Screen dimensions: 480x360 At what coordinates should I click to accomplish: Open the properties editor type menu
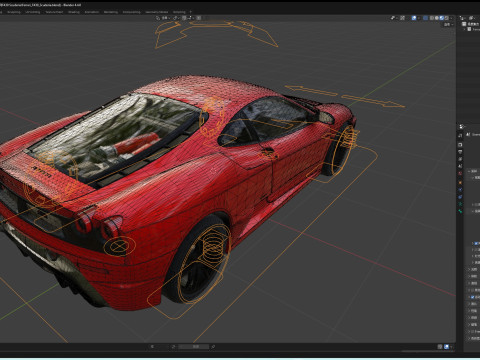[462, 126]
